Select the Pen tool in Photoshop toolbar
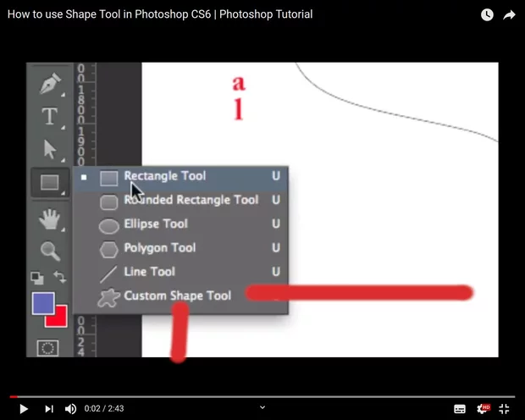 [x=50, y=83]
